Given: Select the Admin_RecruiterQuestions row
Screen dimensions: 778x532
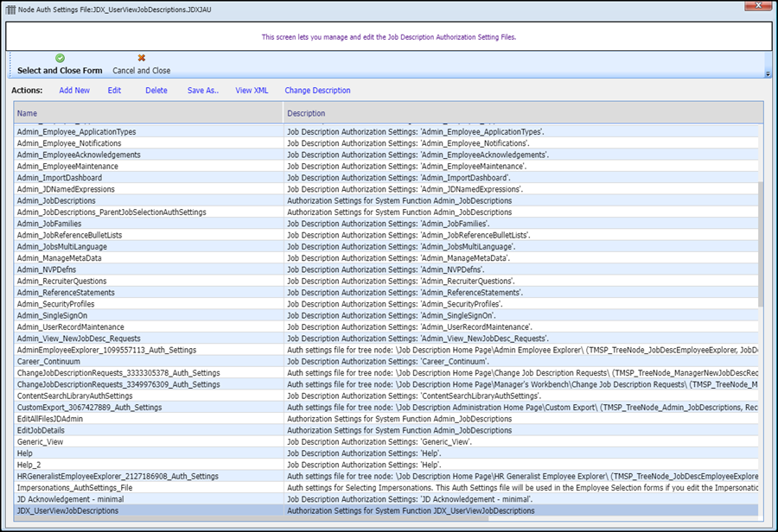Looking at the screenshot, I should [386, 282].
